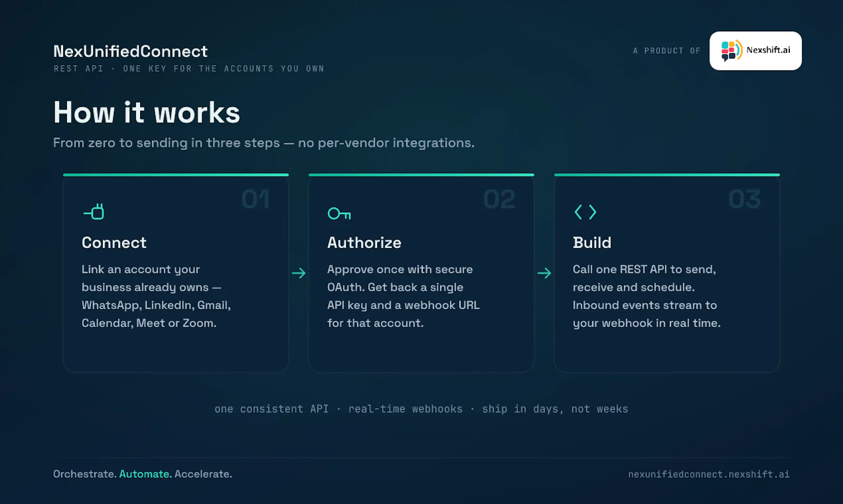Click the Authorize card heading
The width and height of the screenshot is (843, 504).
point(364,243)
